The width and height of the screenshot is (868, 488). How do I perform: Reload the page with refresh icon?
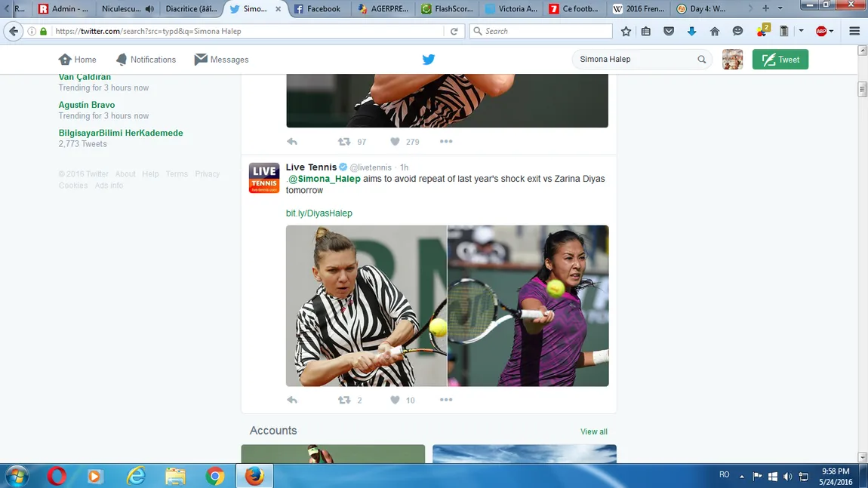(x=454, y=31)
